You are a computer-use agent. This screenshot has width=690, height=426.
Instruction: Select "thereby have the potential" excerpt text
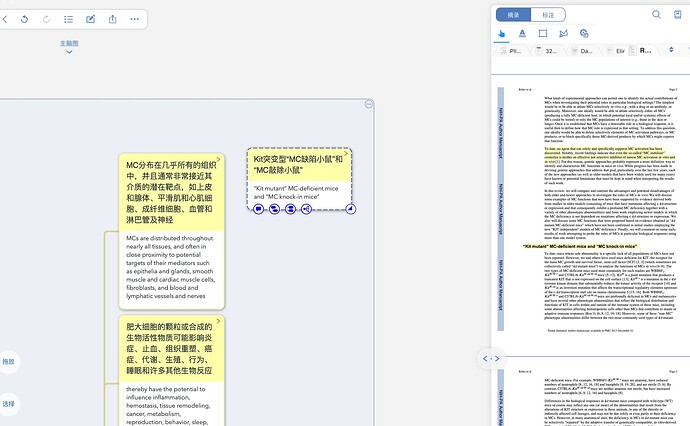tap(168, 405)
